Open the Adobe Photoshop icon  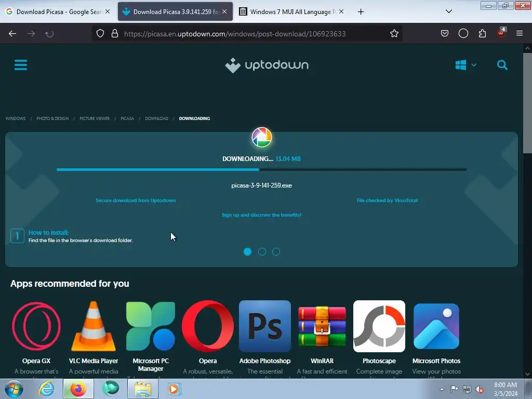pyautogui.click(x=265, y=326)
